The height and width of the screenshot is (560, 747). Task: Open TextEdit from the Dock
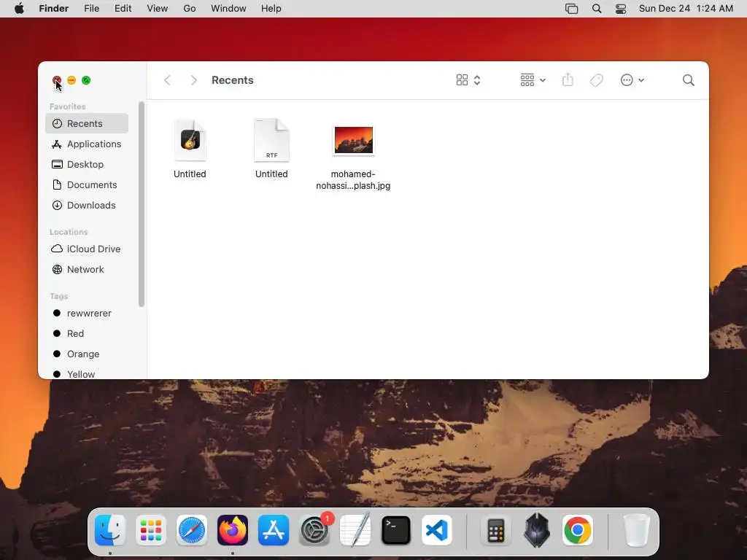[355, 530]
